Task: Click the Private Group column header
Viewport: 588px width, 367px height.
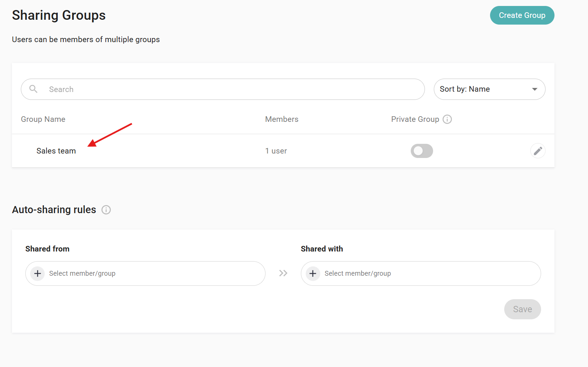Action: click(415, 119)
